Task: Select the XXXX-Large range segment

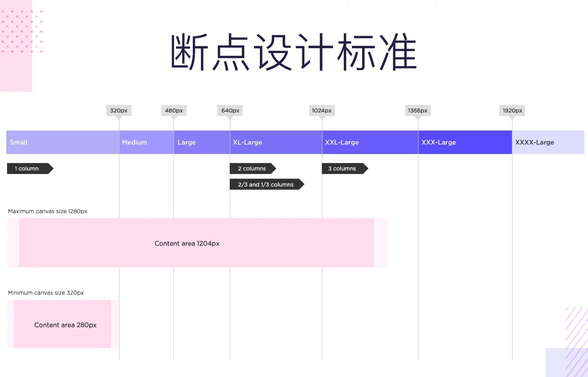Action: (x=548, y=142)
